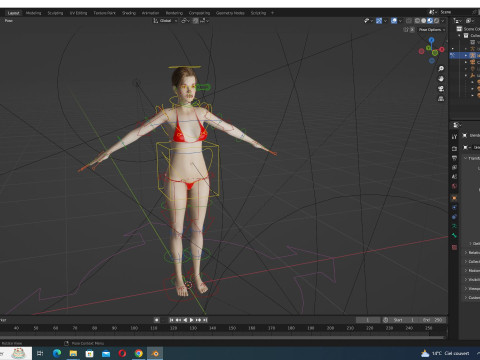Switch to the UV Editing workspace tab
Image resolution: width=480 pixels, height=360 pixels.
pos(78,13)
